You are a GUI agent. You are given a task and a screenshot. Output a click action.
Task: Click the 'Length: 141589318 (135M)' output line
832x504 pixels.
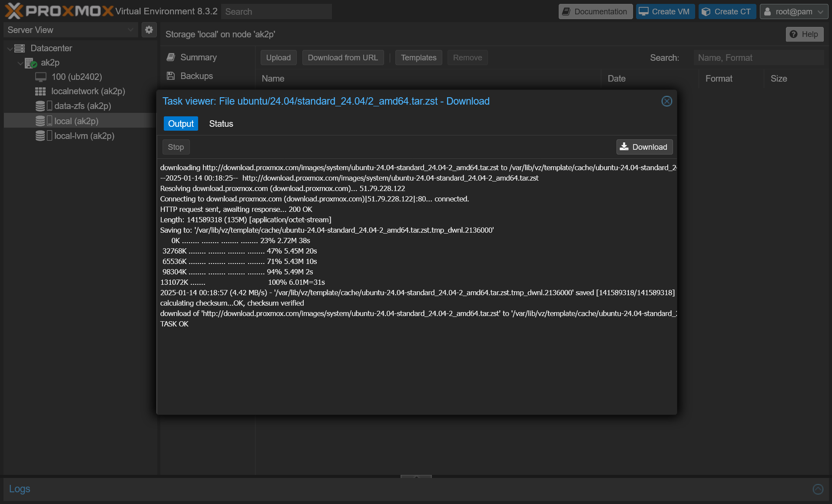[x=245, y=220]
